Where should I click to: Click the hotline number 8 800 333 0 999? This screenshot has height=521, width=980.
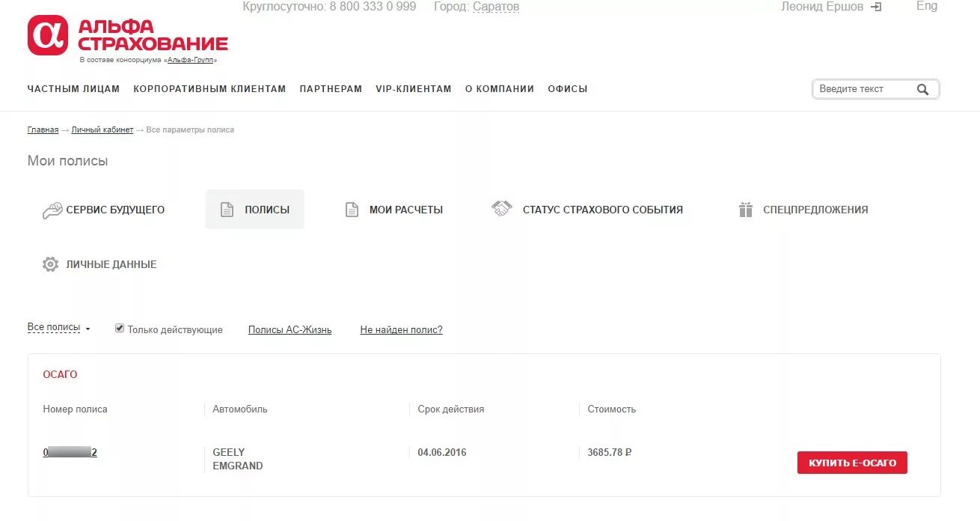(373, 7)
